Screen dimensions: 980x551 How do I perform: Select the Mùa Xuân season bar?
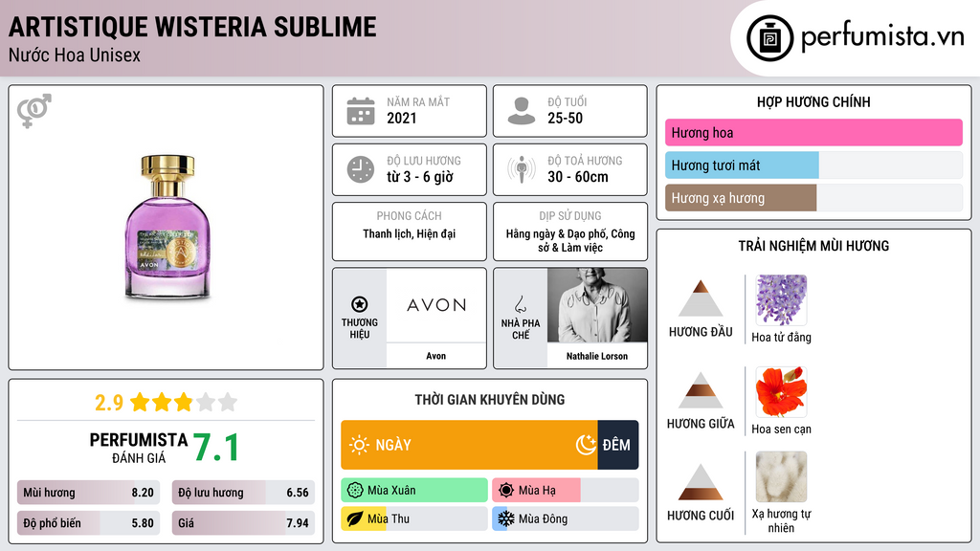(414, 491)
